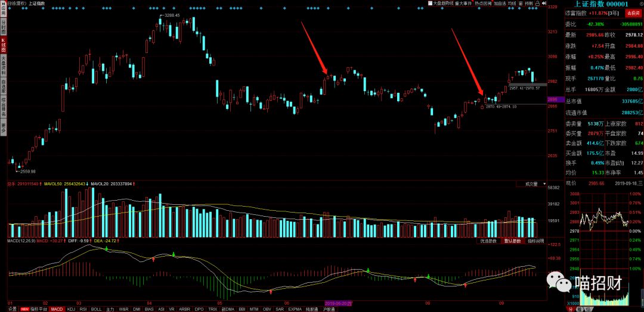Open 综合排名 sidebar tab
The height and width of the screenshot is (312, 644).
click(4, 108)
